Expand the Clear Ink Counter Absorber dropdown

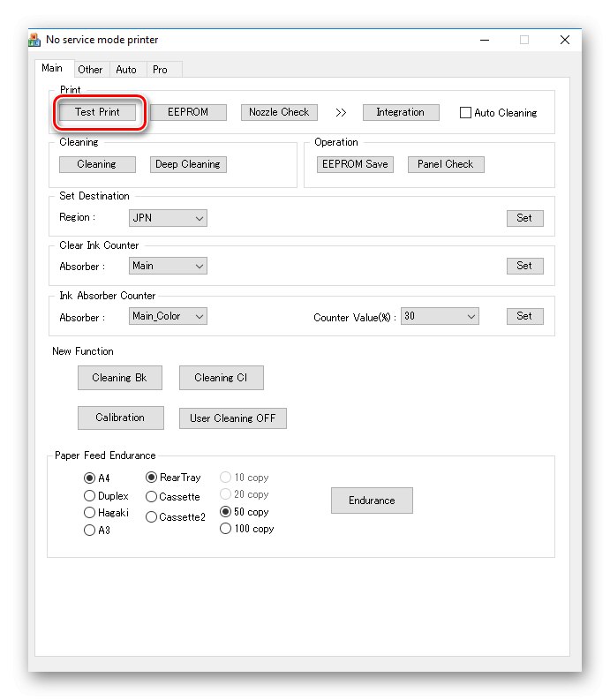168,266
